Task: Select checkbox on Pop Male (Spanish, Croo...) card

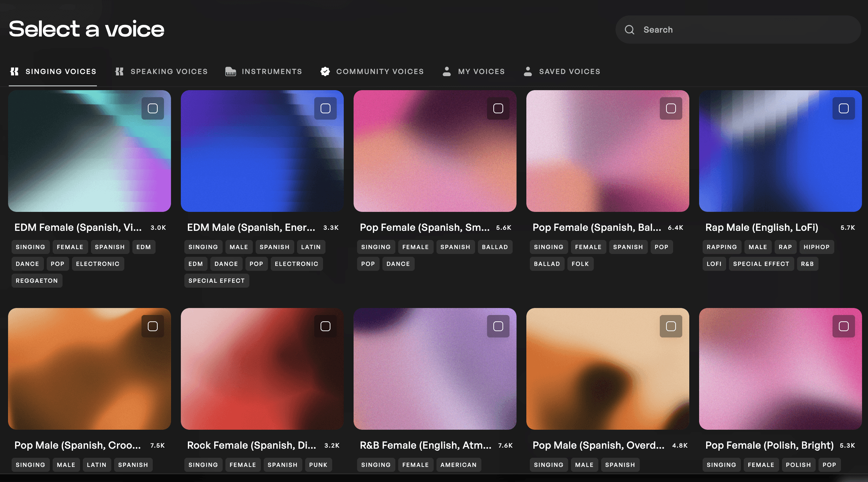Action: tap(153, 326)
